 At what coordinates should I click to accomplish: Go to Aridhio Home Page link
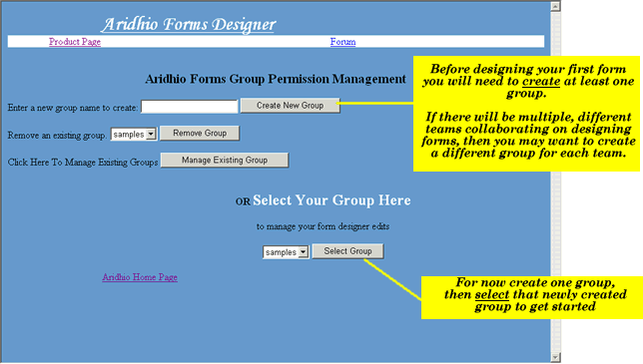pos(140,277)
